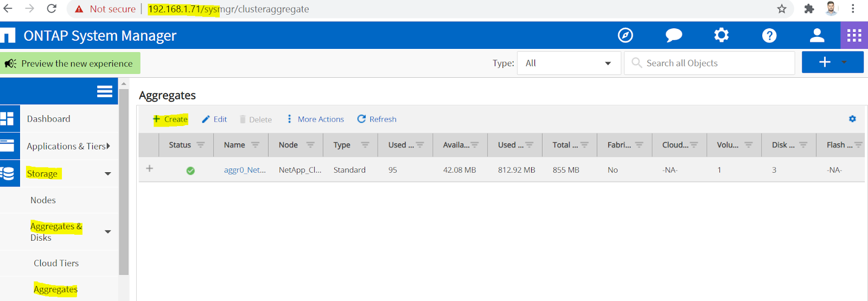This screenshot has height=301, width=868.
Task: Click the Flash ... column header
Action: (839, 145)
